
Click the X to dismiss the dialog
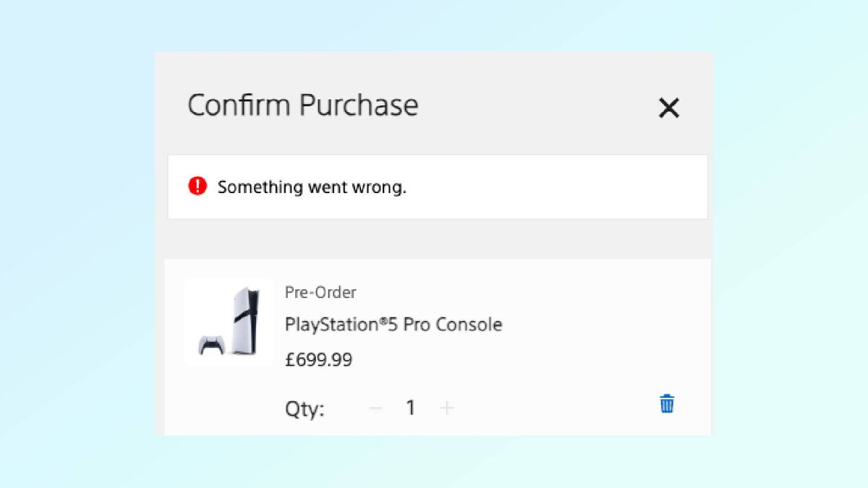click(x=669, y=108)
